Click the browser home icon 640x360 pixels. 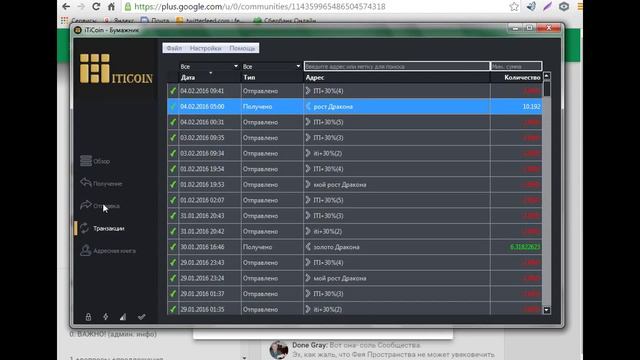111,7
